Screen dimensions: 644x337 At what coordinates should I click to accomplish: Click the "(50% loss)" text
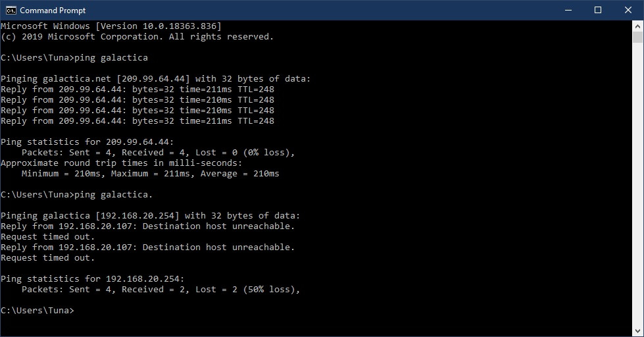point(268,290)
